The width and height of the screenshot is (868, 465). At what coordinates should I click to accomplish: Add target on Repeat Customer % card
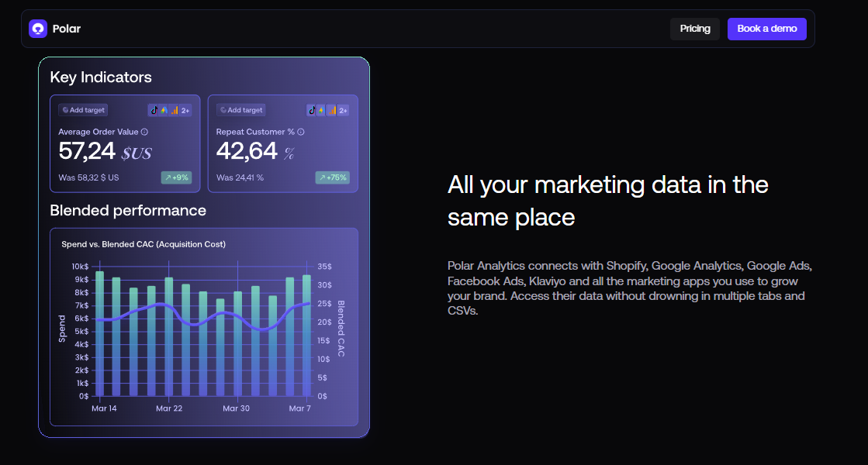point(240,110)
